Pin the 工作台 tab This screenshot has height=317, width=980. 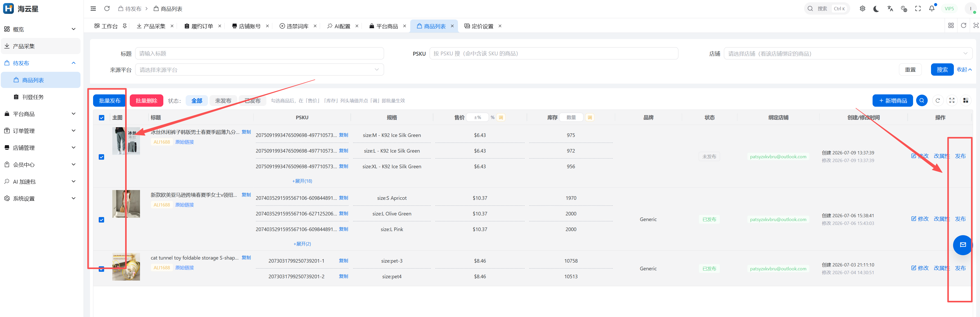[x=124, y=26]
